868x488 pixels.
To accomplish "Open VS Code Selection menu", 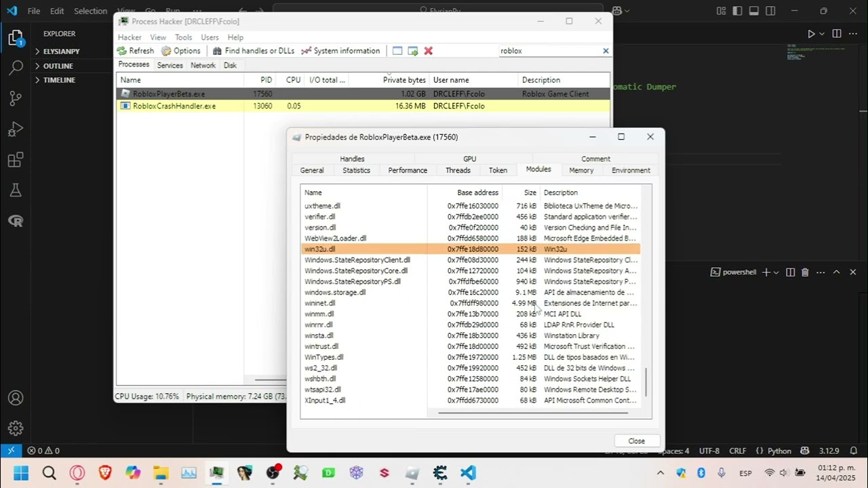I will click(90, 11).
